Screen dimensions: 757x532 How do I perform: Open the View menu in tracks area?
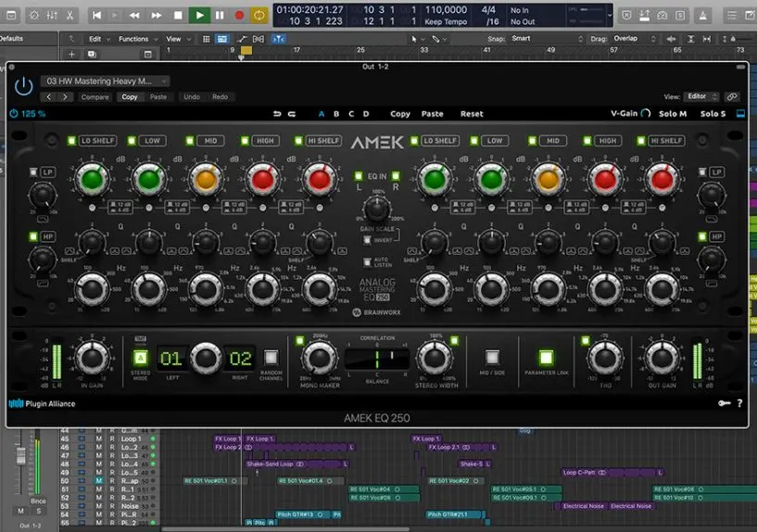click(x=178, y=39)
